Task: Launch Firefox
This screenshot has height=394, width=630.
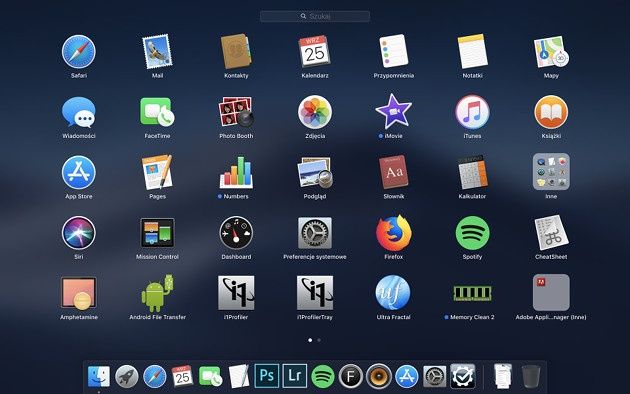Action: click(x=393, y=233)
